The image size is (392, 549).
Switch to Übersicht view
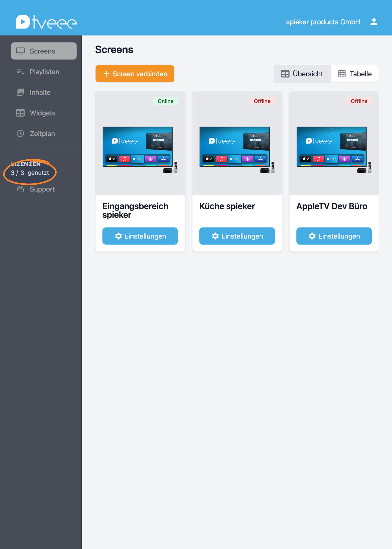[x=302, y=74]
